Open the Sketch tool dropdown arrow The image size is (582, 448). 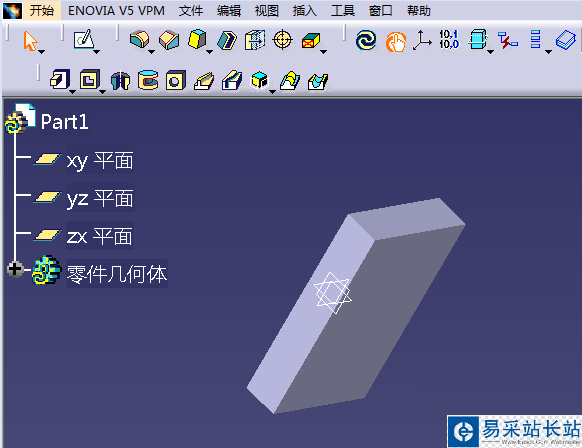(x=97, y=52)
